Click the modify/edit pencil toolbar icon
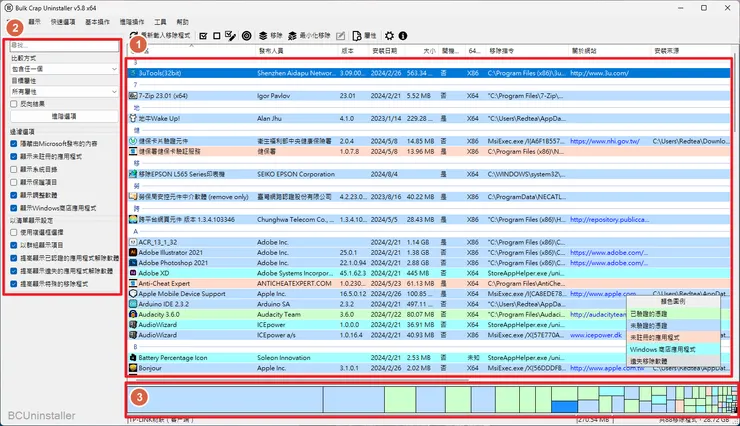740x426 pixels. 340,36
